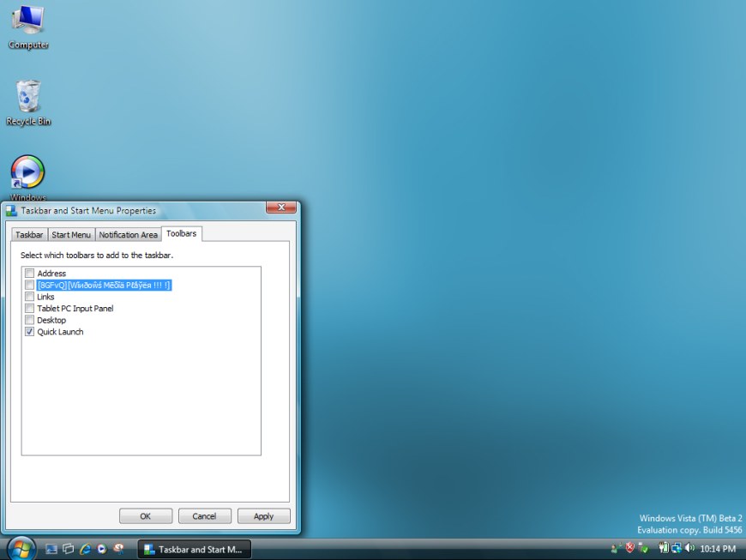Close the Taskbar and Start Menu Properties dialog
The width and height of the screenshot is (746, 560).
coord(281,208)
